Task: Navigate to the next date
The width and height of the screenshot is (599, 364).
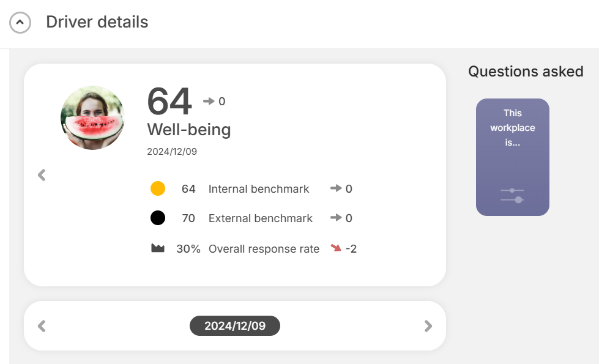Action: 428,326
